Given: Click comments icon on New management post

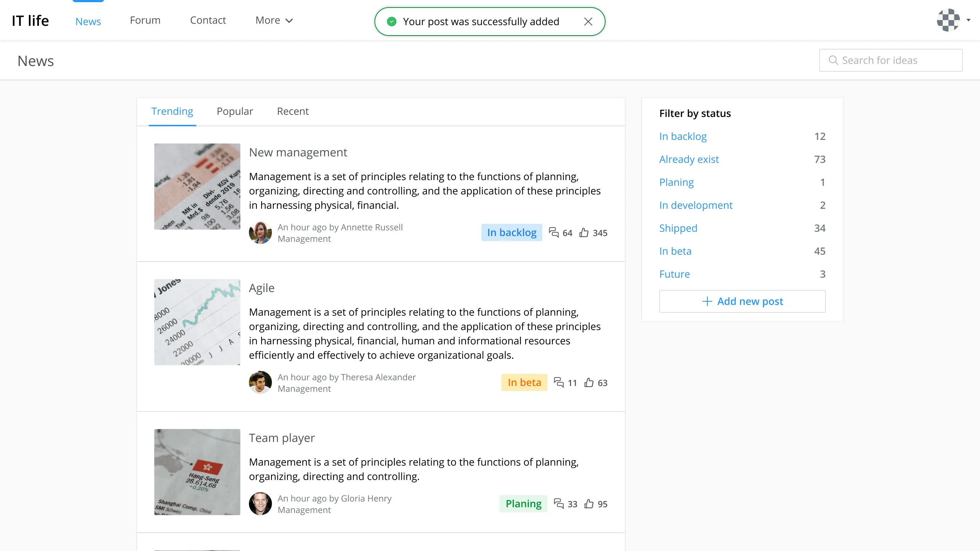Looking at the screenshot, I should click(x=553, y=232).
